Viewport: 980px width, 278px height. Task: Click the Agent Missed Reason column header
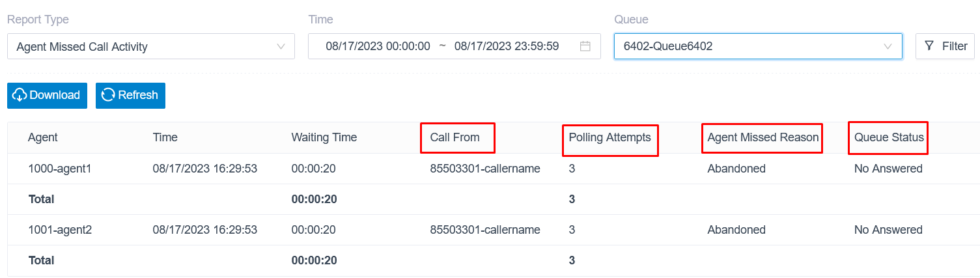tap(763, 137)
